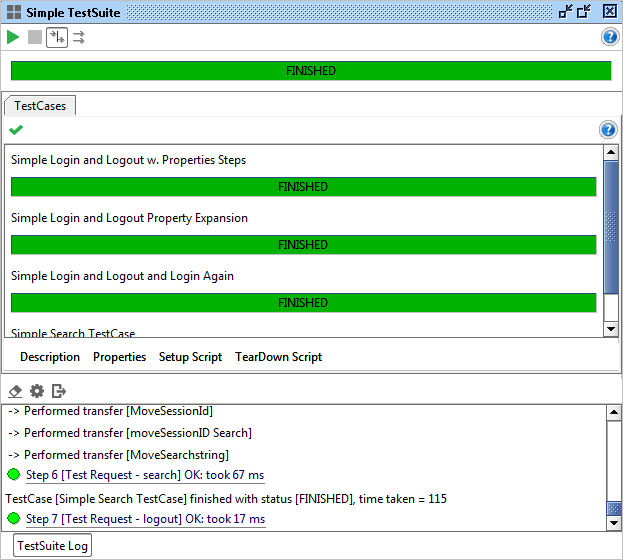Click FINISHED bar under Login Again testcase
Image resolution: width=623 pixels, height=560 pixels.
tap(304, 303)
